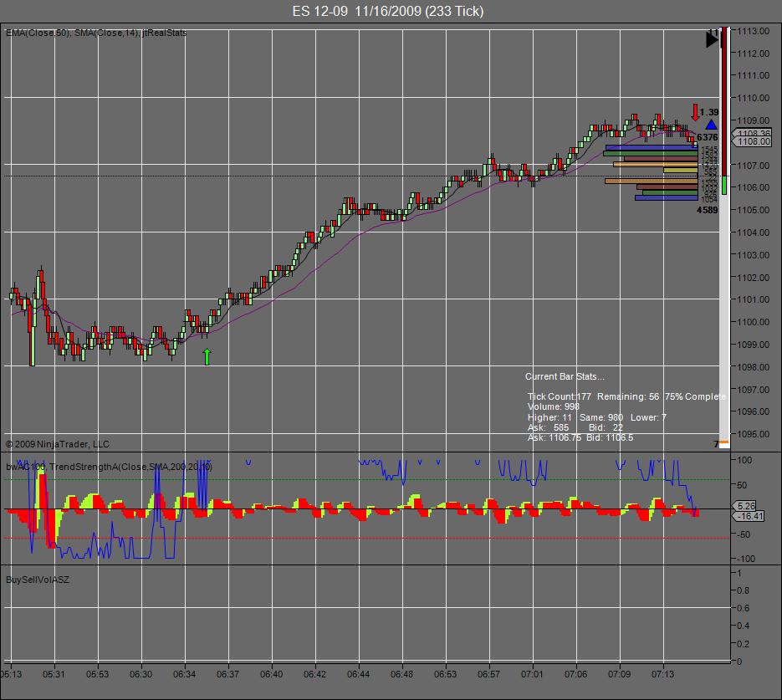This screenshot has width=782, height=700.
Task: Click the 1100.00 price axis label
Action: point(753,322)
